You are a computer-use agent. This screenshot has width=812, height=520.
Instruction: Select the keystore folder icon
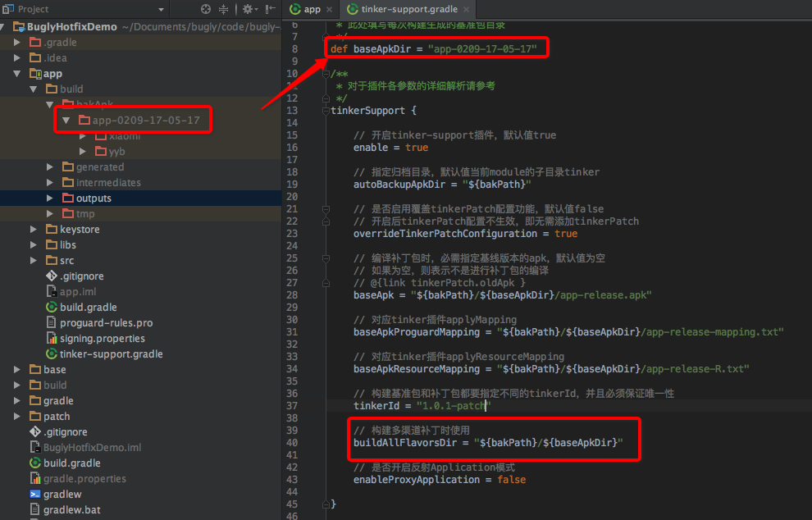tap(52, 229)
